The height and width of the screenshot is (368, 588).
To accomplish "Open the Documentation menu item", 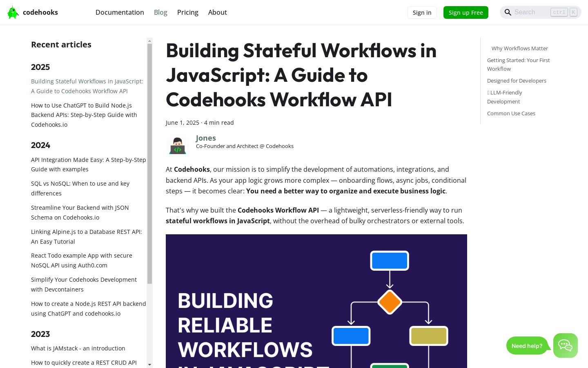I will pyautogui.click(x=120, y=12).
